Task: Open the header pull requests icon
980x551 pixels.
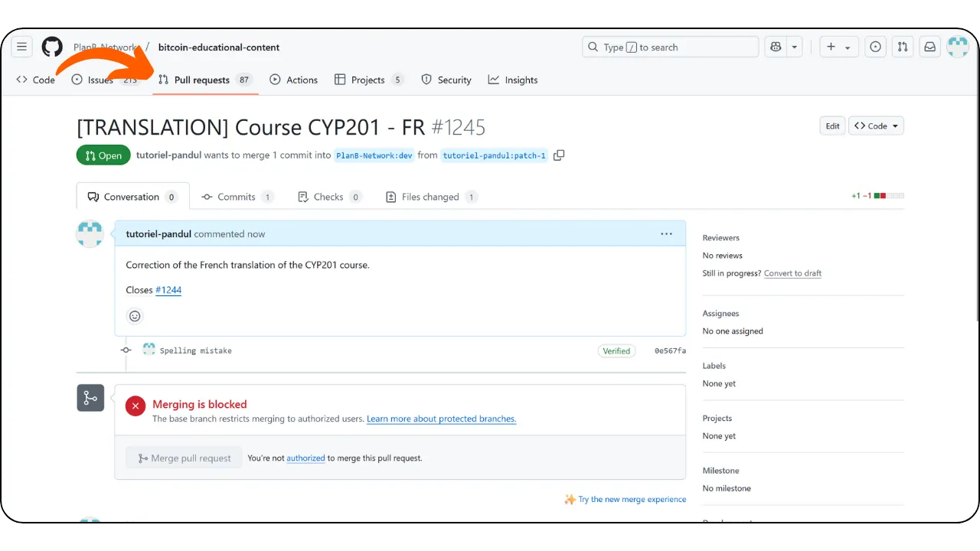Action: pos(903,47)
